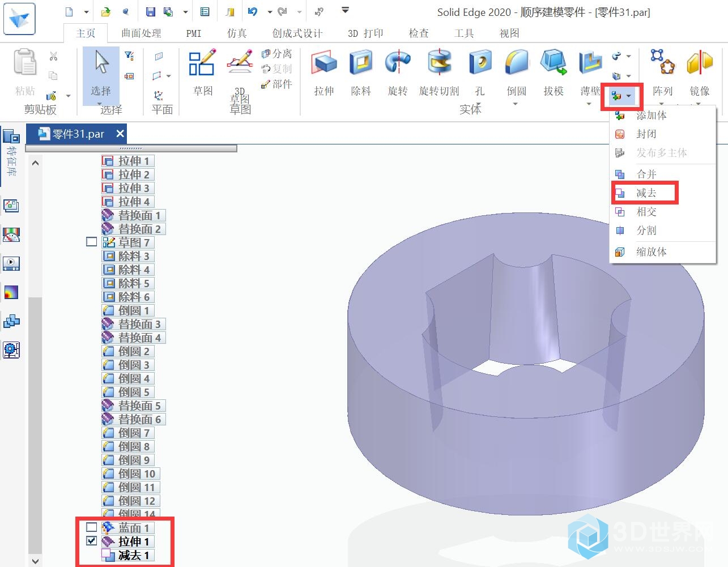Screen dimensions: 728x567
Task: Click the 分离 detach command
Action: click(x=276, y=54)
